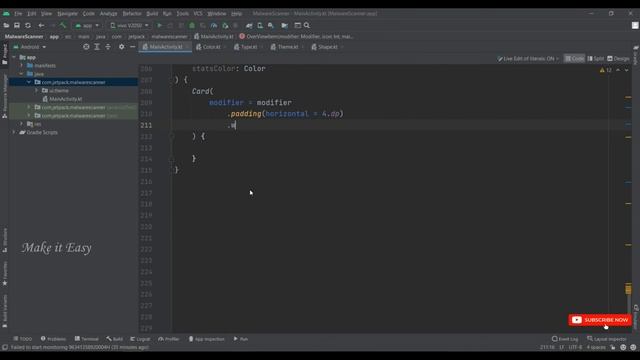Collapse the app module tree node
The width and height of the screenshot is (640, 360).
(14, 57)
